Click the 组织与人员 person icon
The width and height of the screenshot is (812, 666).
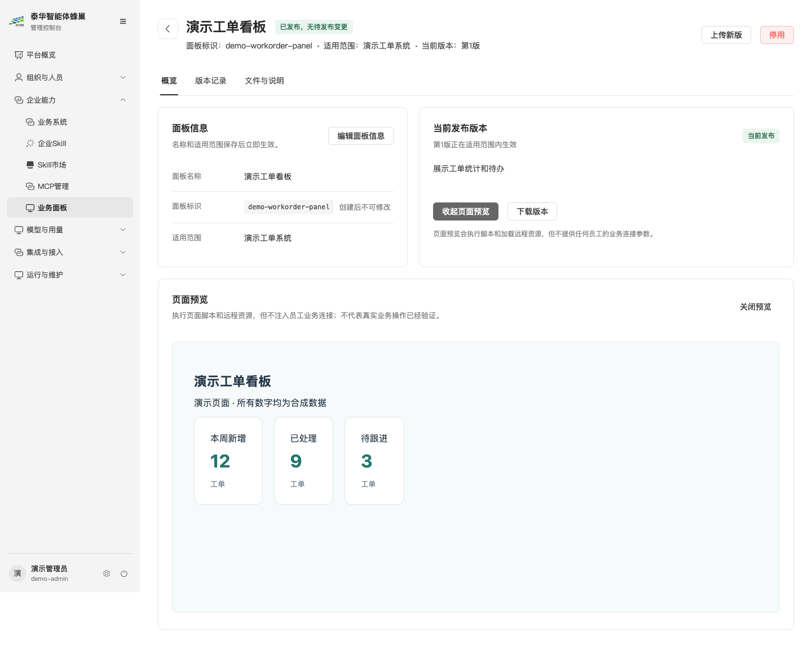point(19,77)
